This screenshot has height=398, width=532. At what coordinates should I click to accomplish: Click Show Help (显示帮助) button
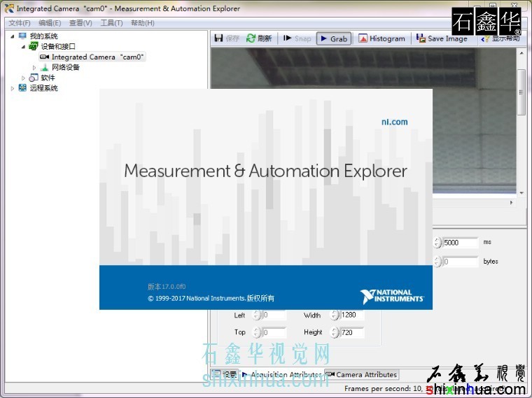tap(500, 38)
